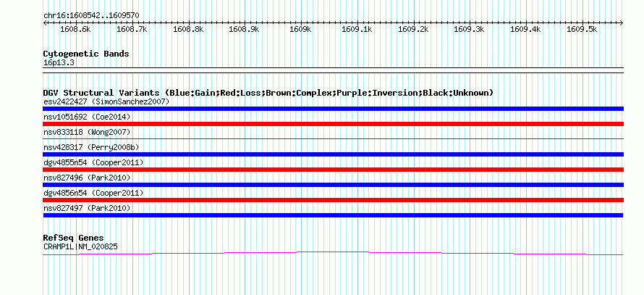Click the 1609.5k ruler tick label
The image size is (644, 295).
click(582, 29)
